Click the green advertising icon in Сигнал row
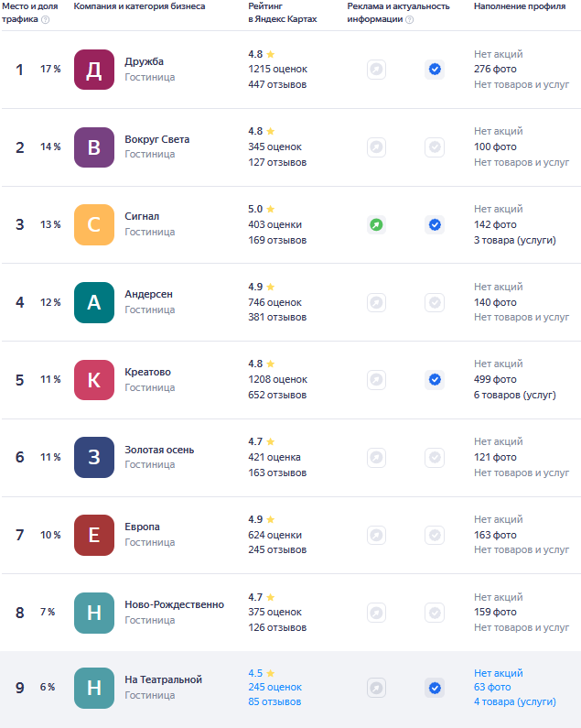Viewport: 581px width, 728px height. coord(376,224)
